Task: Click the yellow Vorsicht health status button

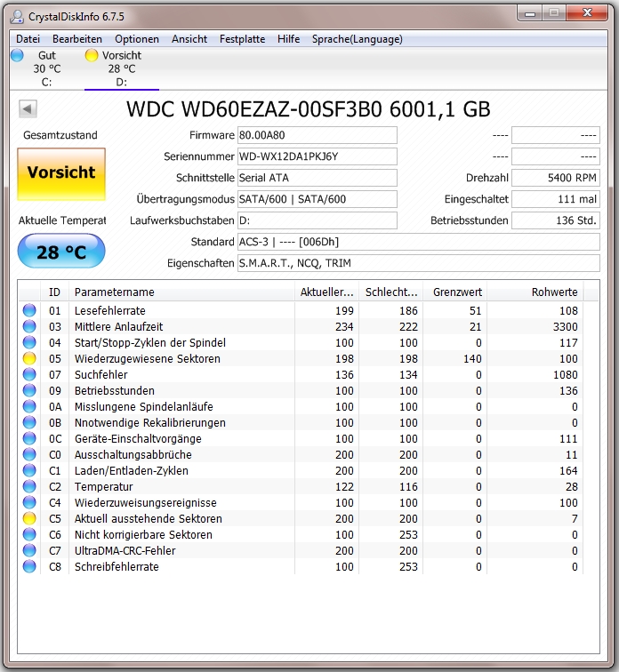Action: 61,174
